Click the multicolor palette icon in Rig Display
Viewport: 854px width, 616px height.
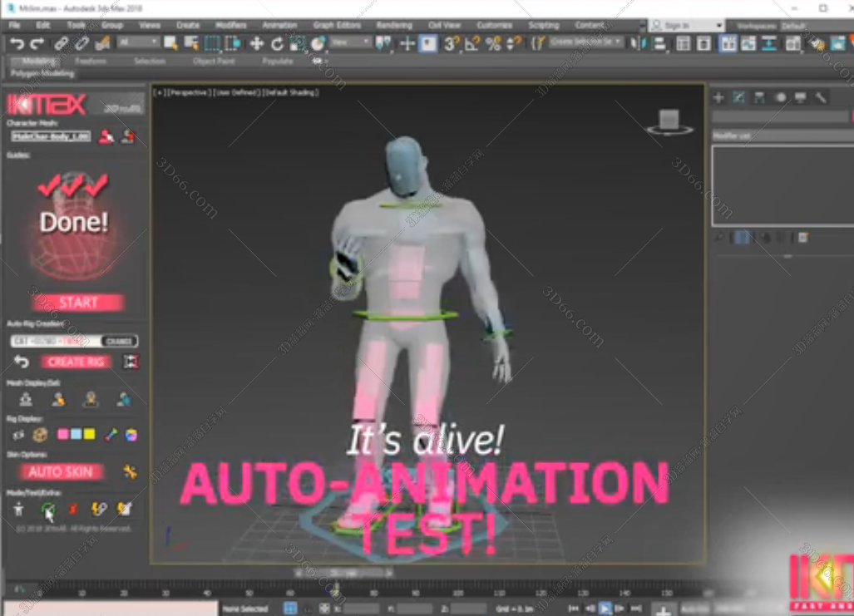click(x=131, y=435)
